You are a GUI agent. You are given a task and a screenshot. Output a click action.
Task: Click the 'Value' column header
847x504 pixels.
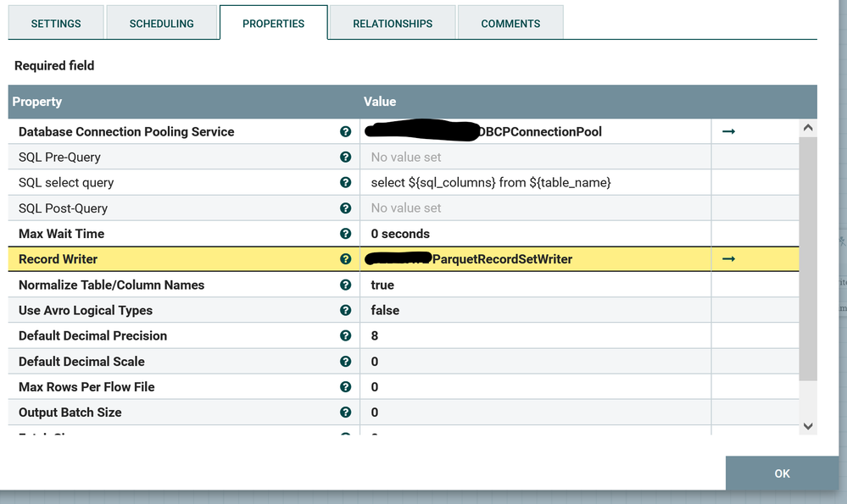380,102
